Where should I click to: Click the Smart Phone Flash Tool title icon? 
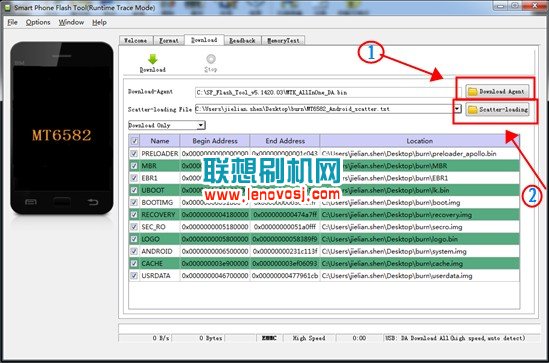pyautogui.click(x=7, y=7)
